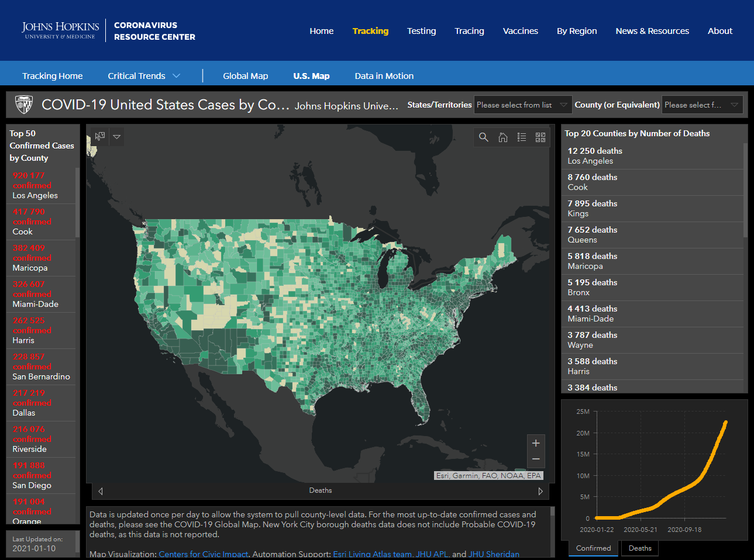The width and height of the screenshot is (754, 560).
Task: Zoom in with the map plus button
Action: tap(536, 443)
